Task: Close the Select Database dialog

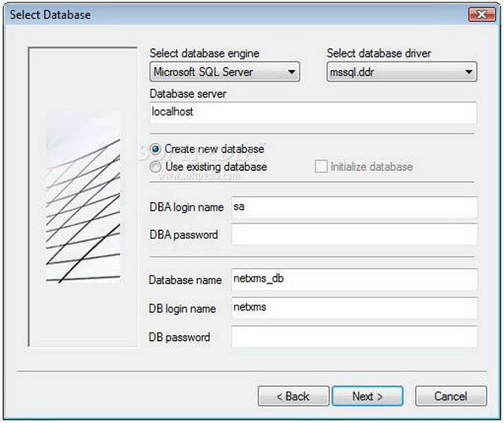Action: click(x=482, y=14)
